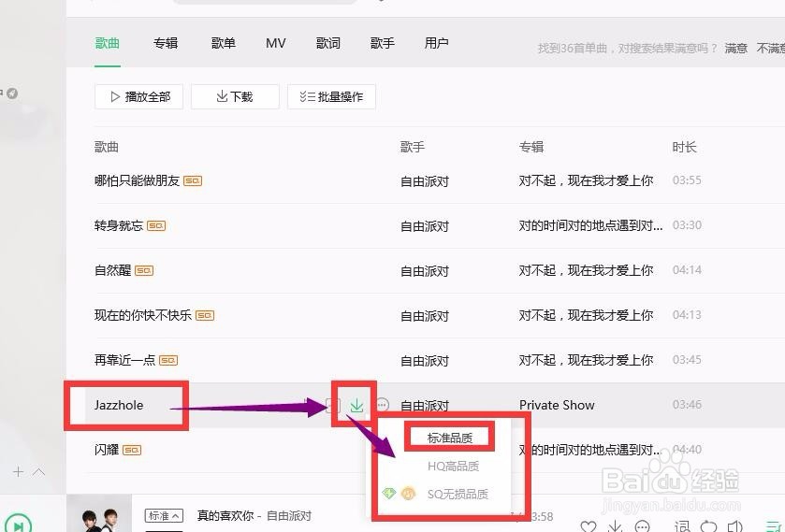This screenshot has height=532, width=785.
Task: Open the 标准 quality dropdown in player
Action: point(164,515)
